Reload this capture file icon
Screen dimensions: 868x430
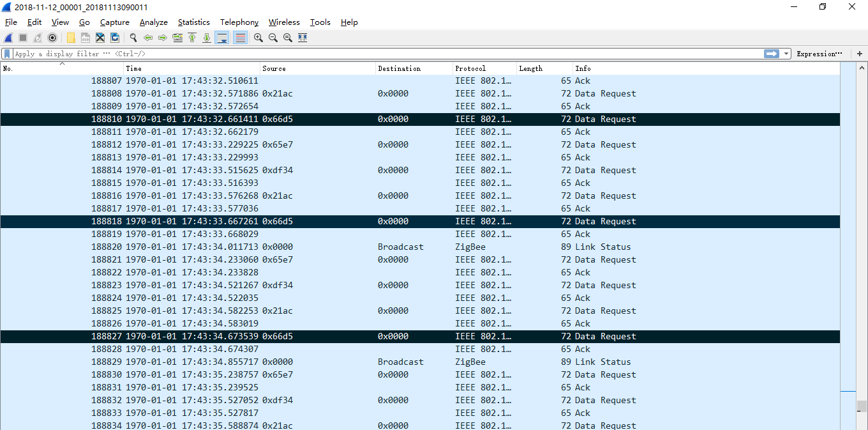pyautogui.click(x=115, y=38)
